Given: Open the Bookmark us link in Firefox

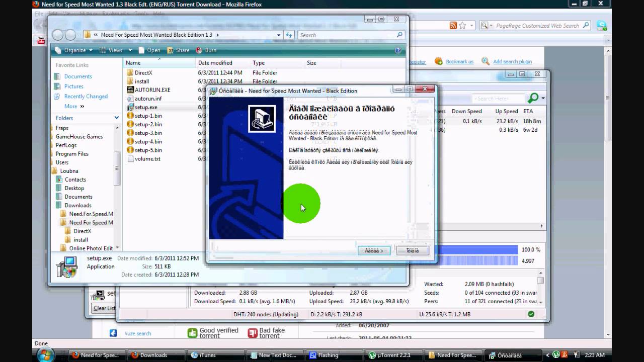Looking at the screenshot, I should pyautogui.click(x=459, y=61).
